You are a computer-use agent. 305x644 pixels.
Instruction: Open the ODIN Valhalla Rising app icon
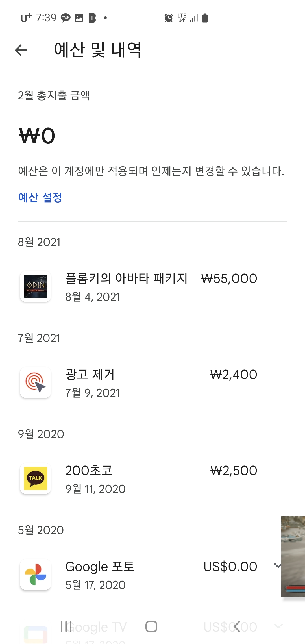pos(36,286)
